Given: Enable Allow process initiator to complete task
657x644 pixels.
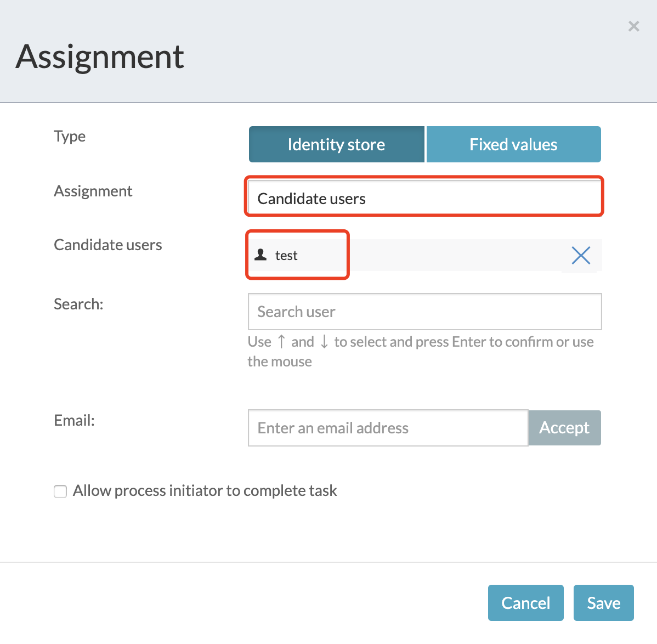Looking at the screenshot, I should pos(60,491).
